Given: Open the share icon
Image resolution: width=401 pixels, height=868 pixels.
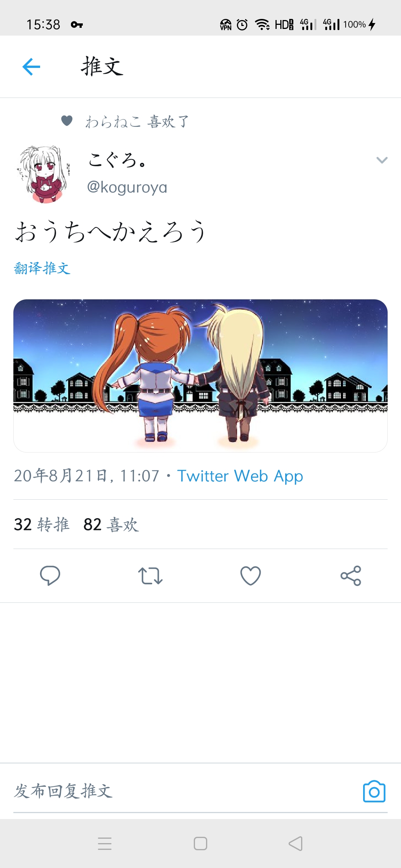Looking at the screenshot, I should [x=351, y=576].
